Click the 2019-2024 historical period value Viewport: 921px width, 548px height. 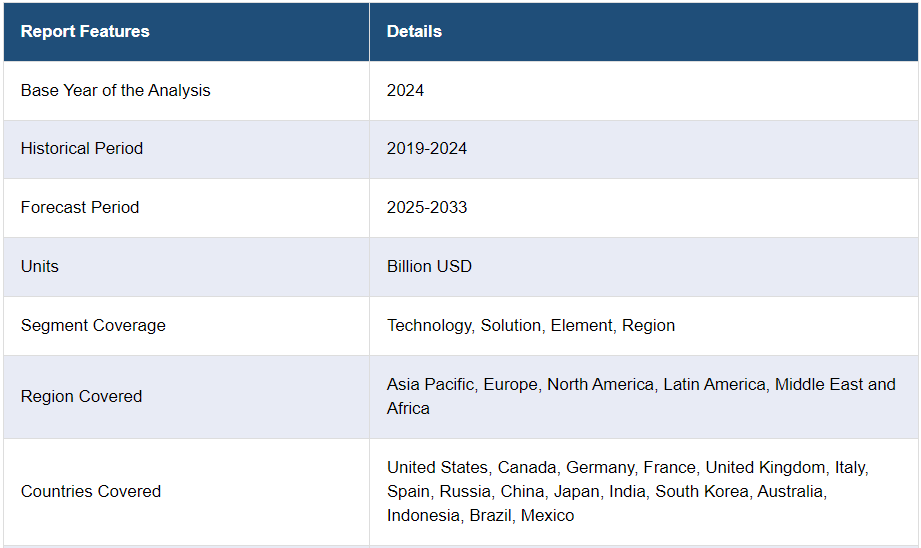click(427, 148)
